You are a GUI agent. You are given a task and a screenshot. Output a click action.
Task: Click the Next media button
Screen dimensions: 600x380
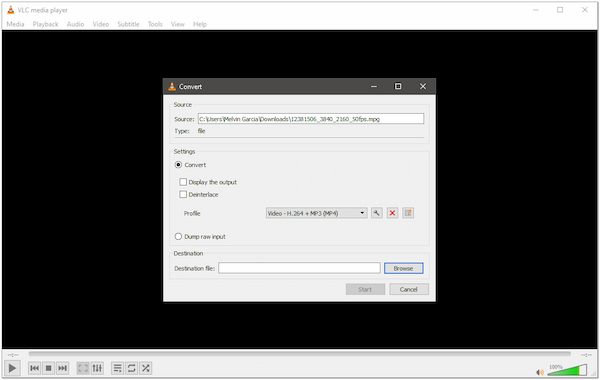[x=62, y=368]
